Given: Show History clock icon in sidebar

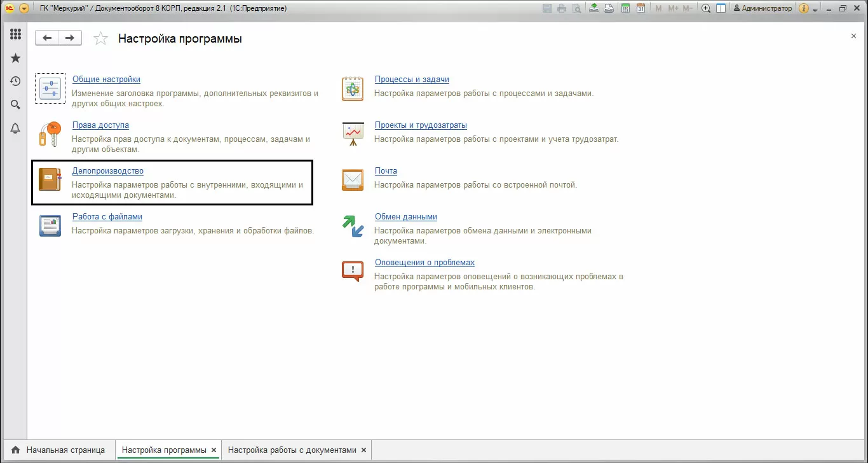Looking at the screenshot, I should [x=15, y=81].
